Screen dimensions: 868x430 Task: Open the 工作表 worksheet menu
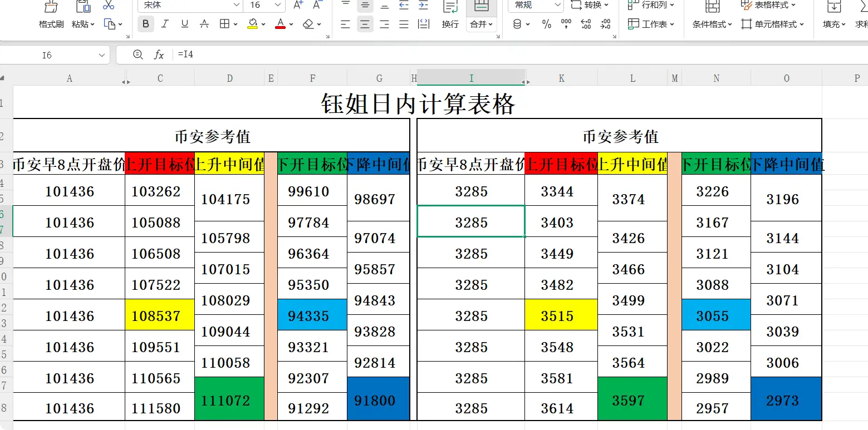click(650, 24)
